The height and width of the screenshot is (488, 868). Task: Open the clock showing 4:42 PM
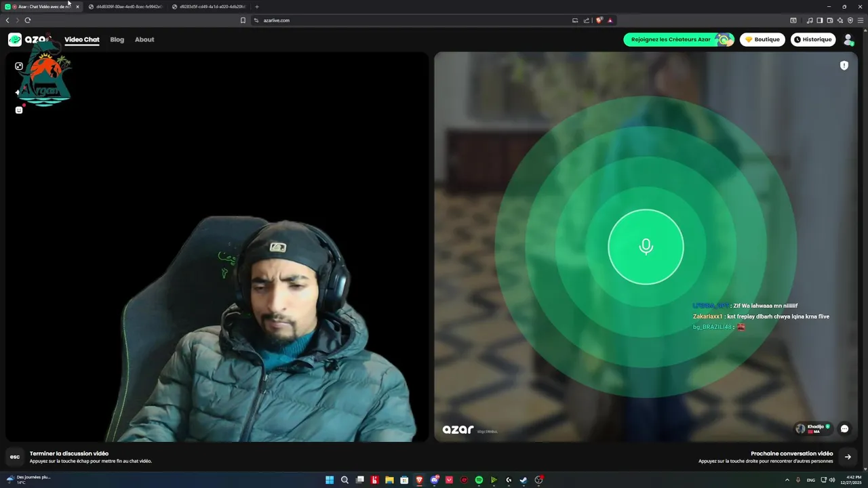click(852, 480)
